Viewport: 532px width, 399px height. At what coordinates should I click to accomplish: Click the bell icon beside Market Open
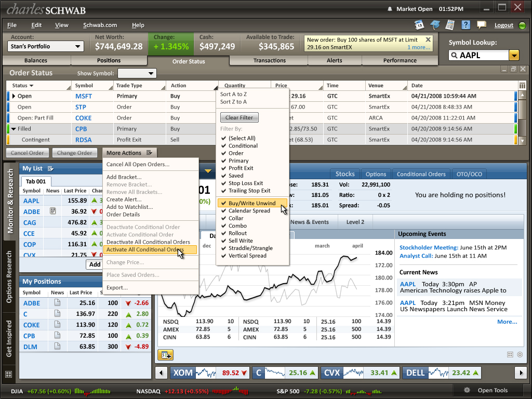(x=390, y=9)
